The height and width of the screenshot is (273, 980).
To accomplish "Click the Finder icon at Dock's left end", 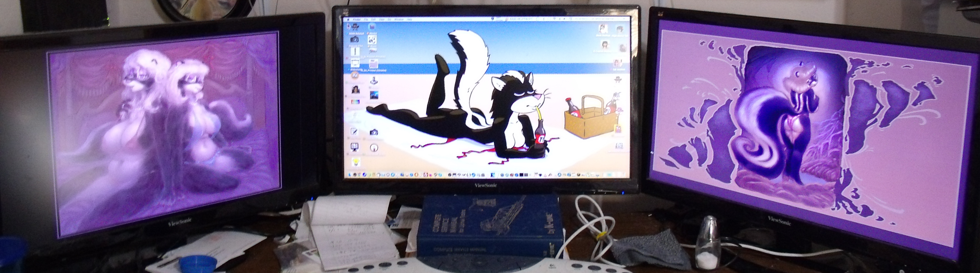I will coord(350,175).
